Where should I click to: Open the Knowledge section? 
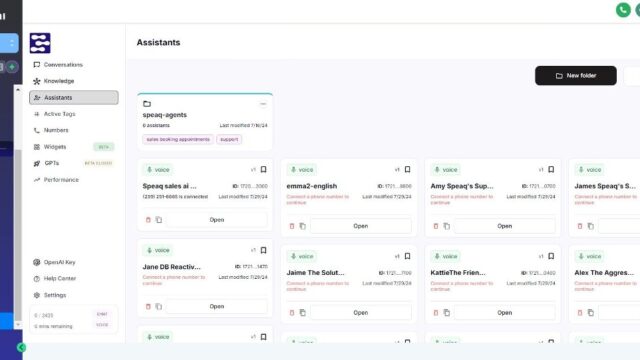(x=59, y=81)
